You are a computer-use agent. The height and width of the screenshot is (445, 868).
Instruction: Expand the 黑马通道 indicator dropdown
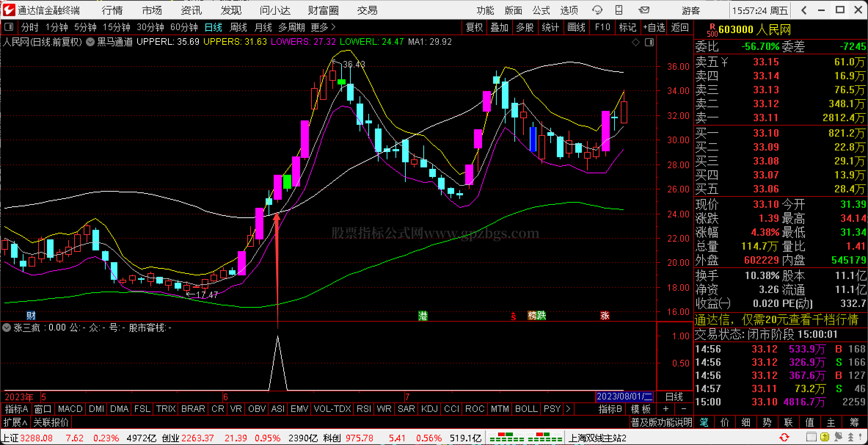pos(90,42)
